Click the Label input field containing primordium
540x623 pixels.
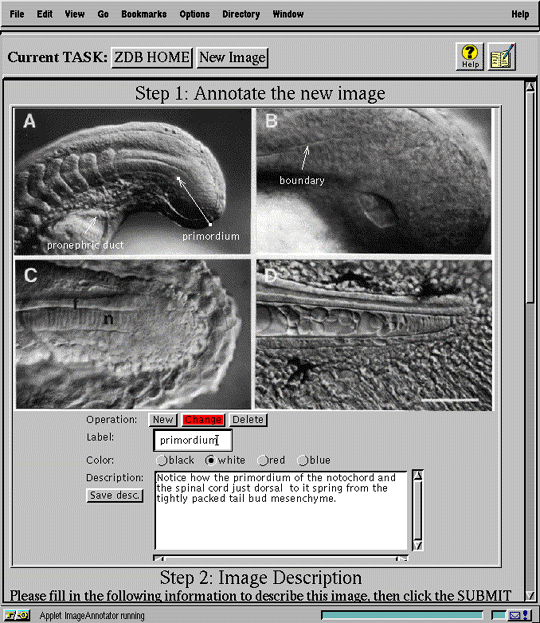193,440
